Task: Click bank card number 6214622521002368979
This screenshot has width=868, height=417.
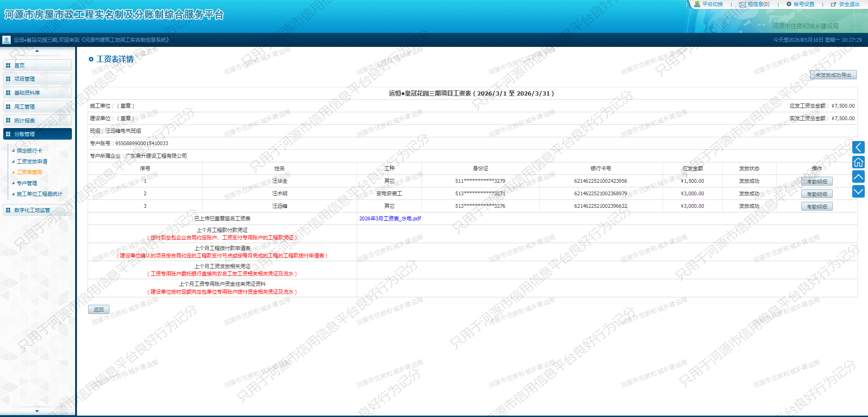Action: [x=600, y=193]
